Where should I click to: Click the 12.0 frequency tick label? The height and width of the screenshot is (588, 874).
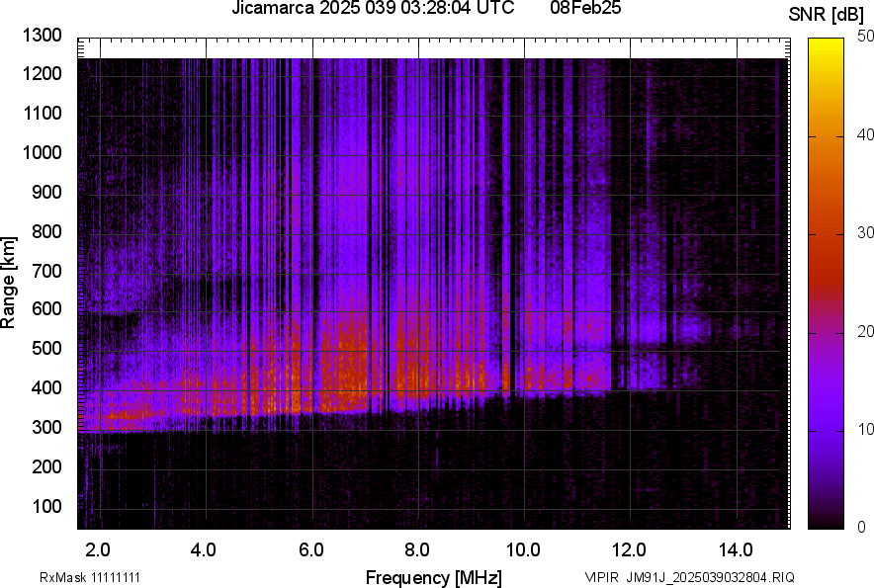[x=629, y=549]
